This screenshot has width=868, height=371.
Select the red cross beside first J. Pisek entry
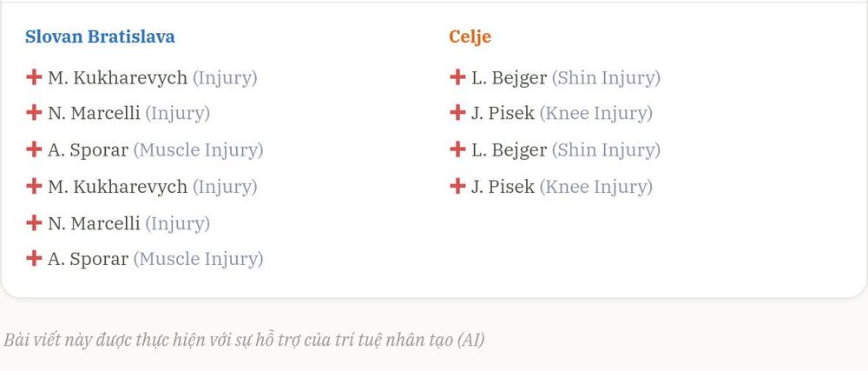tap(457, 113)
